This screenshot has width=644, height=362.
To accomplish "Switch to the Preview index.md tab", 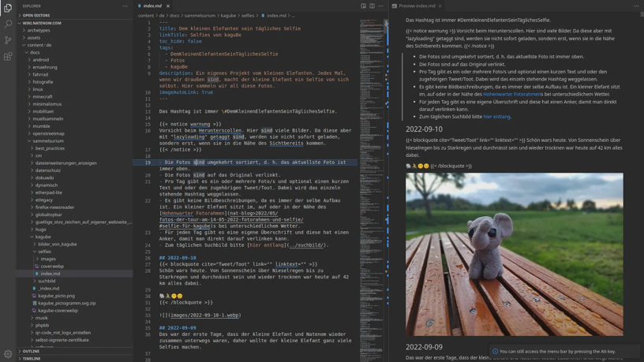I will [x=417, y=6].
